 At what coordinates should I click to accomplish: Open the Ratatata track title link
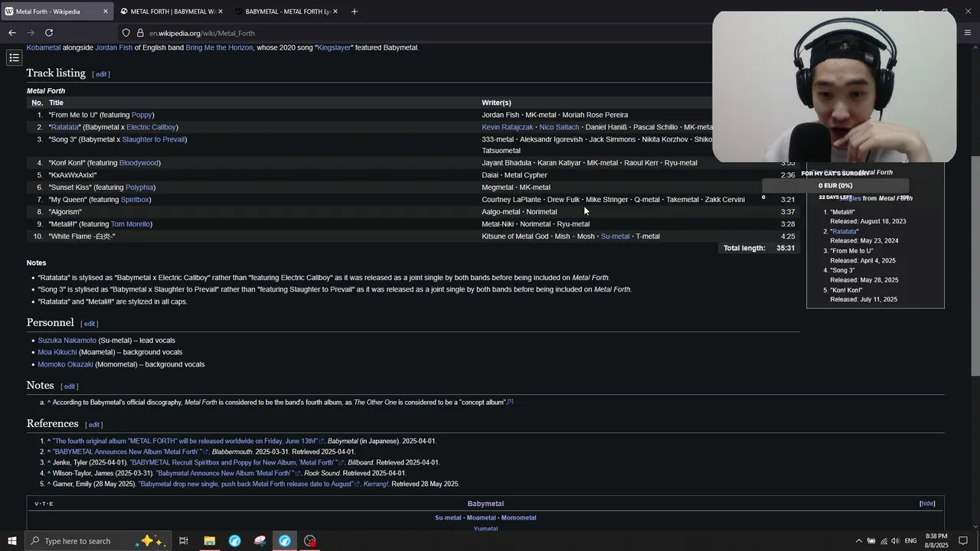[65, 127]
